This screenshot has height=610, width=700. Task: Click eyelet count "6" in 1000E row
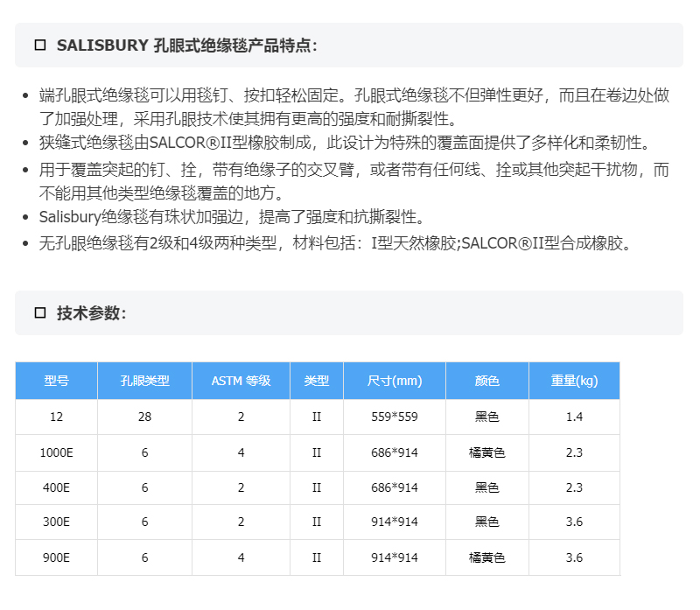pyautogui.click(x=144, y=452)
